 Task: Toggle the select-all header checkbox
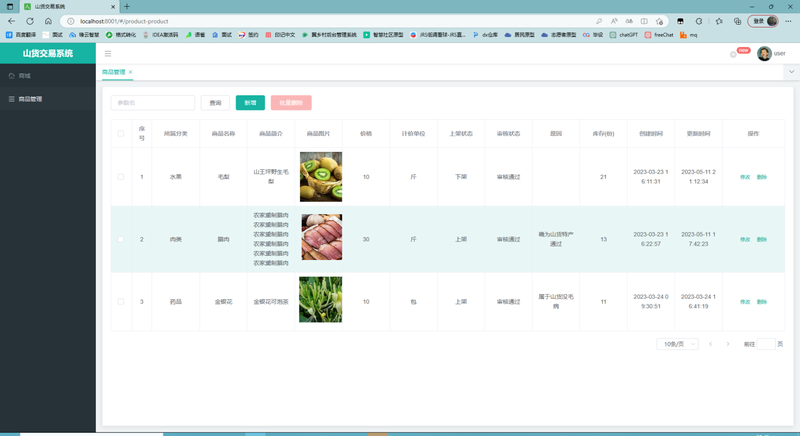121,134
